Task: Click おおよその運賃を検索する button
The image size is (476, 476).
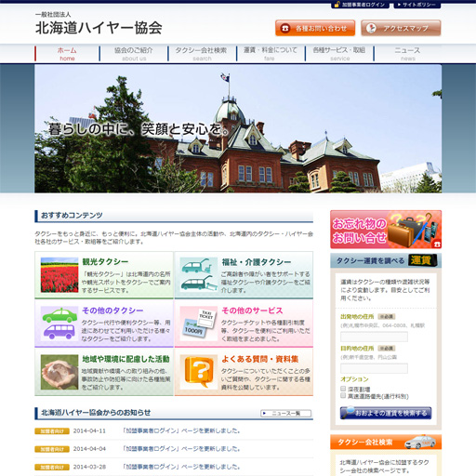Action: point(386,413)
